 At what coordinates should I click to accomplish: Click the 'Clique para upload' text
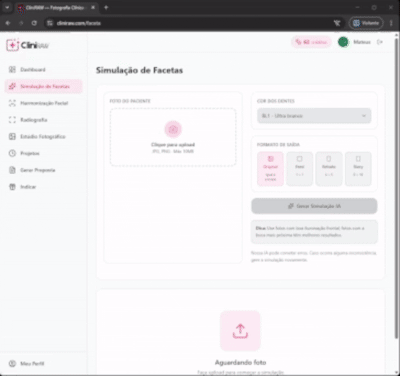173,145
